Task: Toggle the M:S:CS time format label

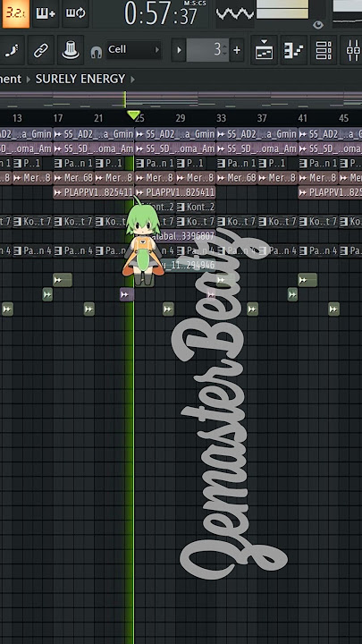Action: [195, 4]
